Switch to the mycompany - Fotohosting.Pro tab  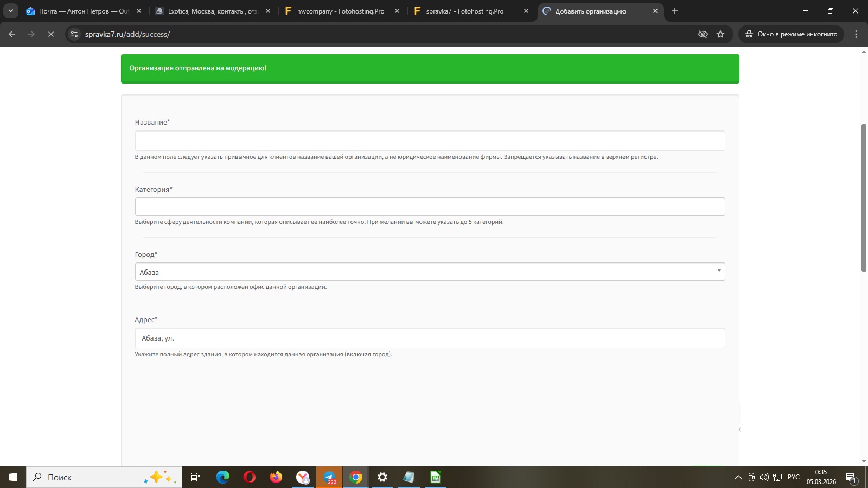click(342, 11)
